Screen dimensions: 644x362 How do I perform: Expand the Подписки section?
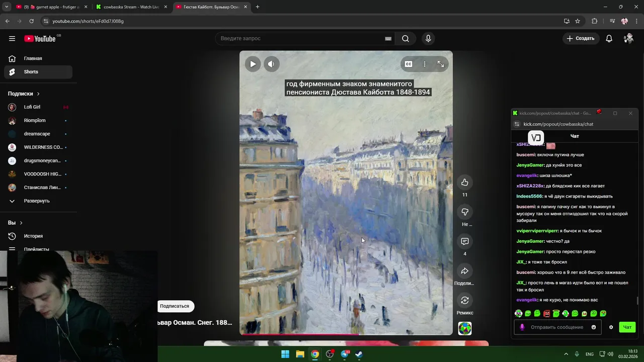24,94
